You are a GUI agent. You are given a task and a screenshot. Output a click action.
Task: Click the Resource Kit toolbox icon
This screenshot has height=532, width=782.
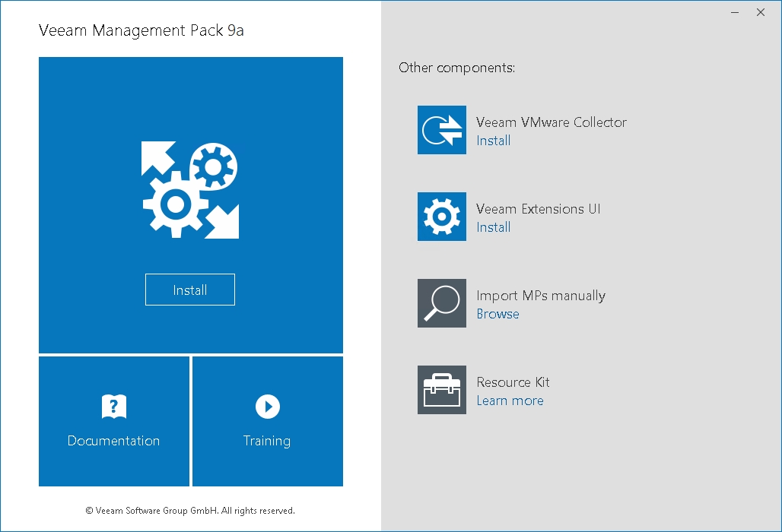(442, 390)
